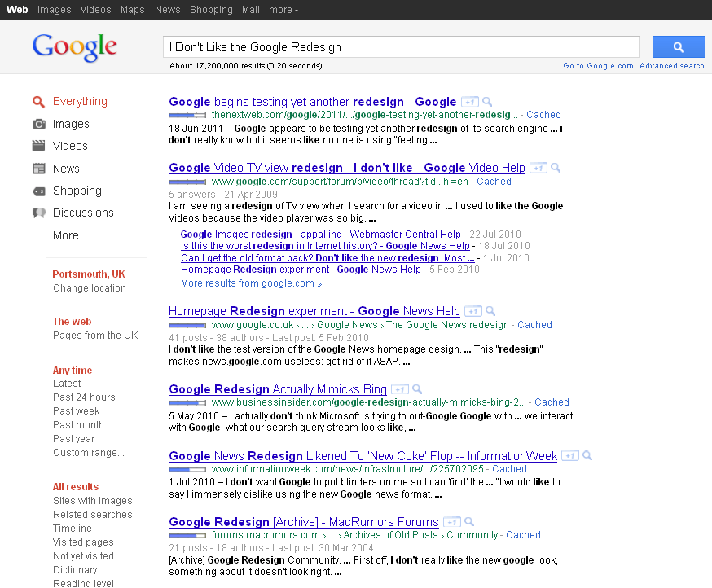Viewport: 712px width, 588px height.
Task: Preview the MacRumors Forums result magnifier
Action: tap(469, 522)
